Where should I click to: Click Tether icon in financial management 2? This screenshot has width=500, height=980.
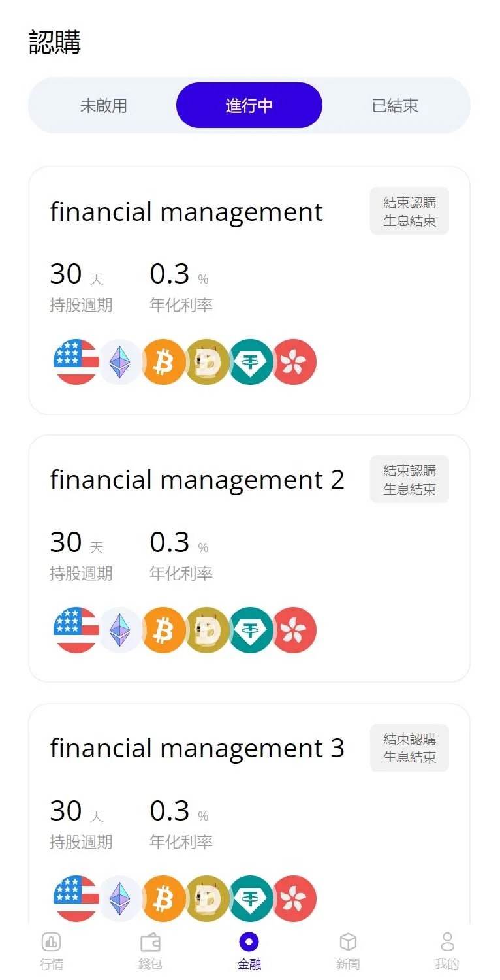click(x=251, y=630)
